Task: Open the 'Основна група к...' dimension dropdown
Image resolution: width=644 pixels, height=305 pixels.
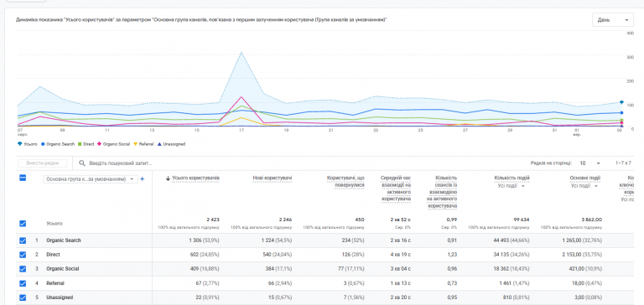Action: pos(91,179)
